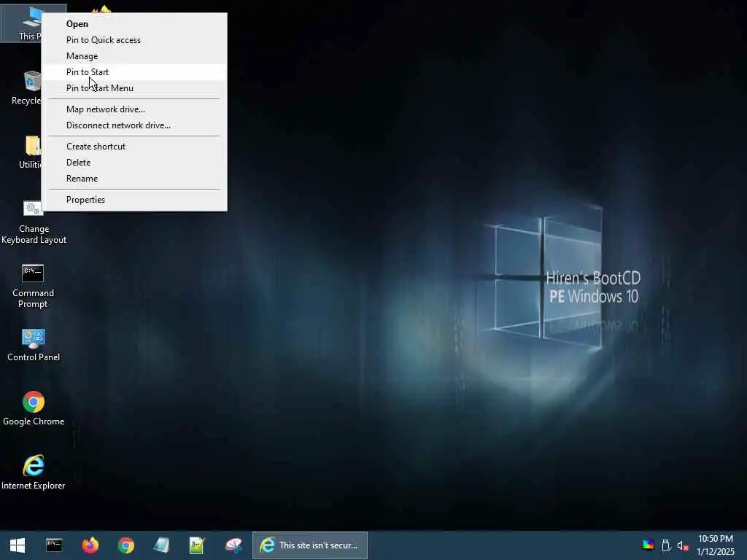The image size is (747, 560).
Task: Launch Firefox from the taskbar
Action: (x=90, y=545)
